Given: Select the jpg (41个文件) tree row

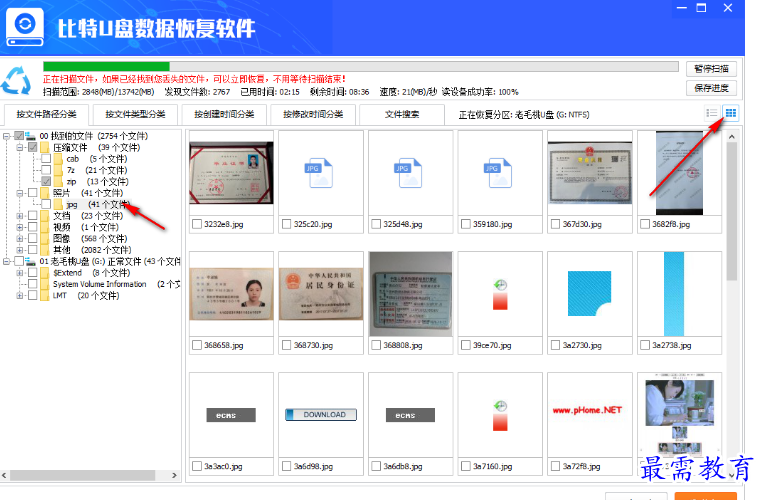Looking at the screenshot, I should [98, 205].
